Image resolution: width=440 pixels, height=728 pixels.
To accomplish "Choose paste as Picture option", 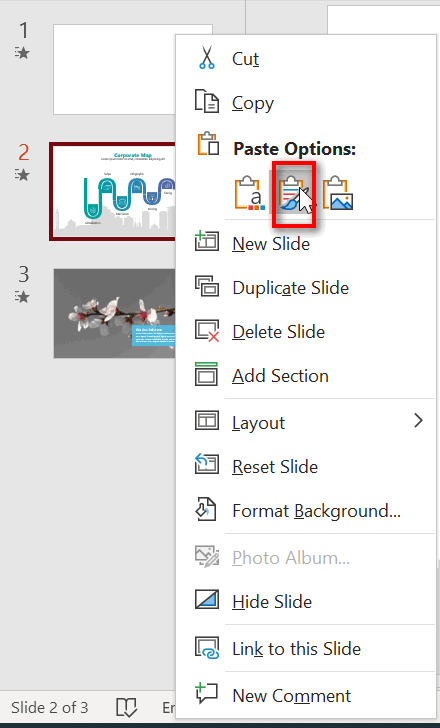I will click(338, 193).
